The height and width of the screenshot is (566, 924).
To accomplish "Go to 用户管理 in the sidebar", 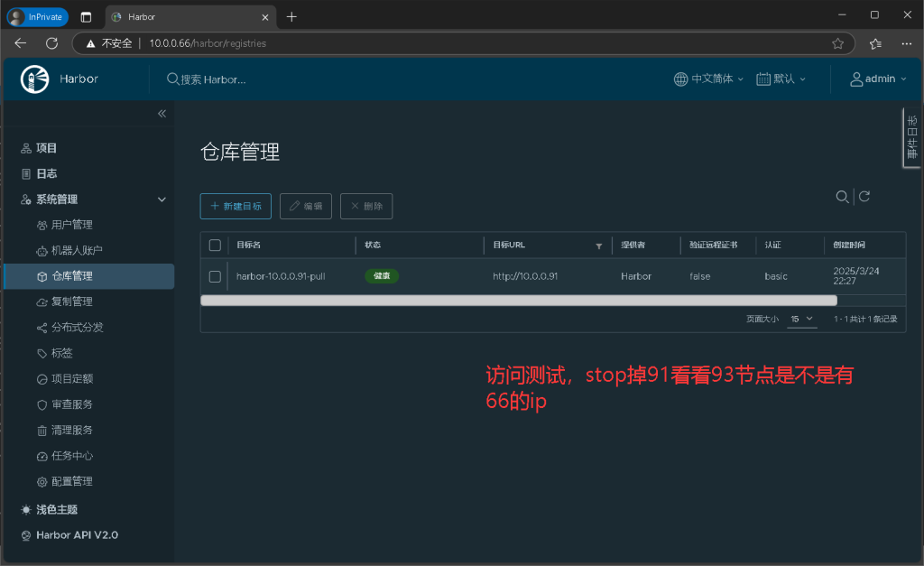I will pyautogui.click(x=71, y=225).
